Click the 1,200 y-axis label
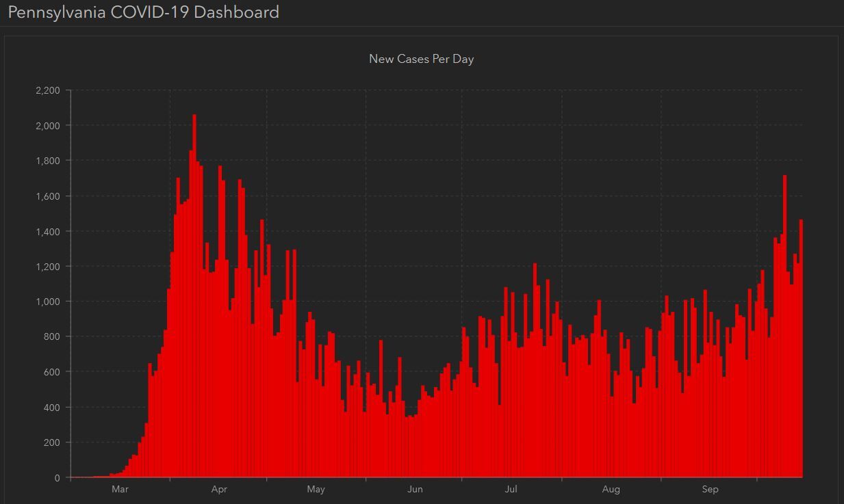Image resolution: width=844 pixels, height=504 pixels. coord(48,267)
